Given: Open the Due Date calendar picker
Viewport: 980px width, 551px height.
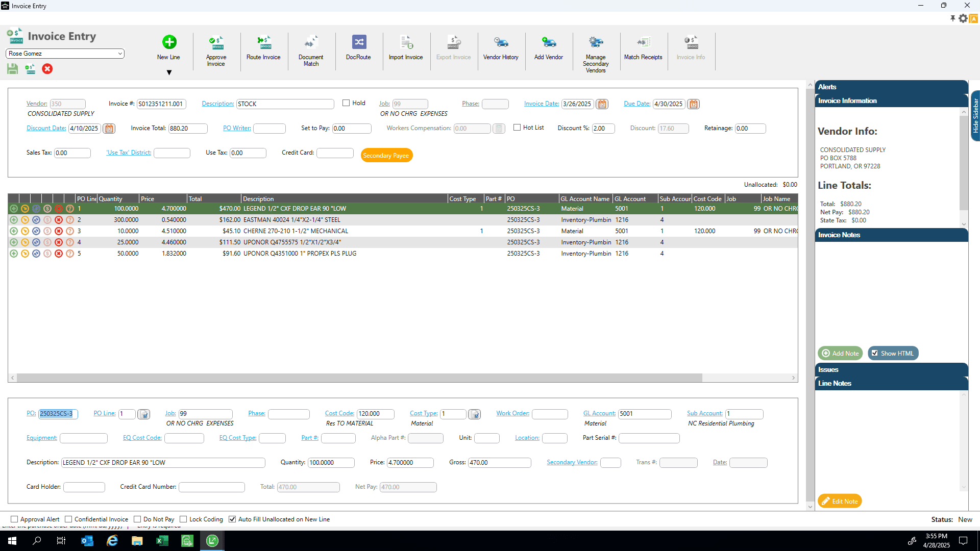Looking at the screenshot, I should [x=693, y=104].
